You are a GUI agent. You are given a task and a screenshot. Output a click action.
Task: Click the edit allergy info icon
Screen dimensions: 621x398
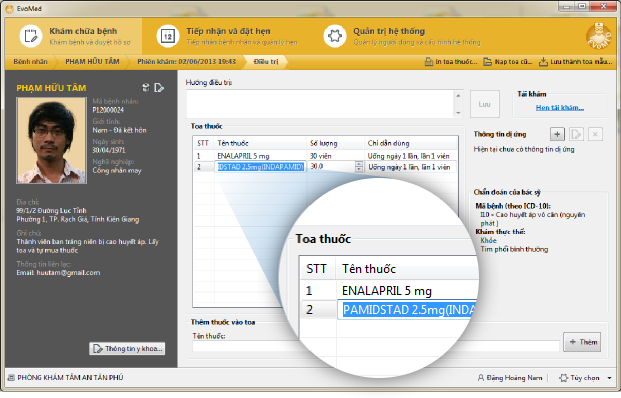[x=576, y=134]
